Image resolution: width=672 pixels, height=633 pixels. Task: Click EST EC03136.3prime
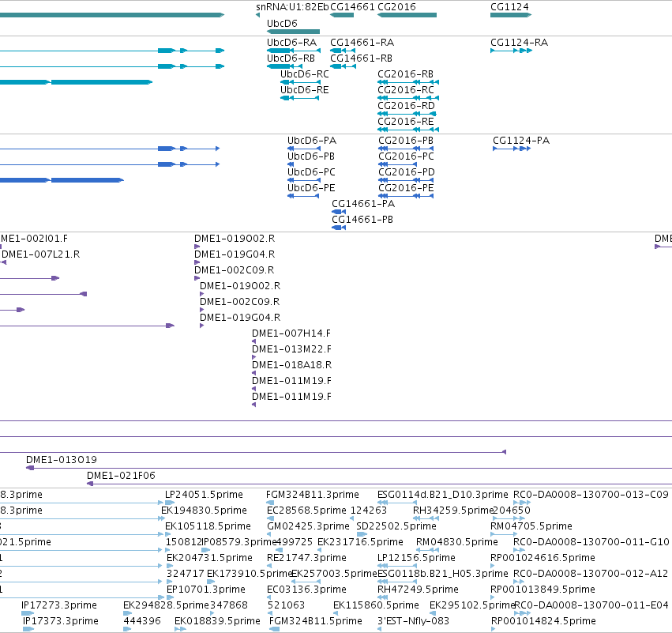point(269,597)
